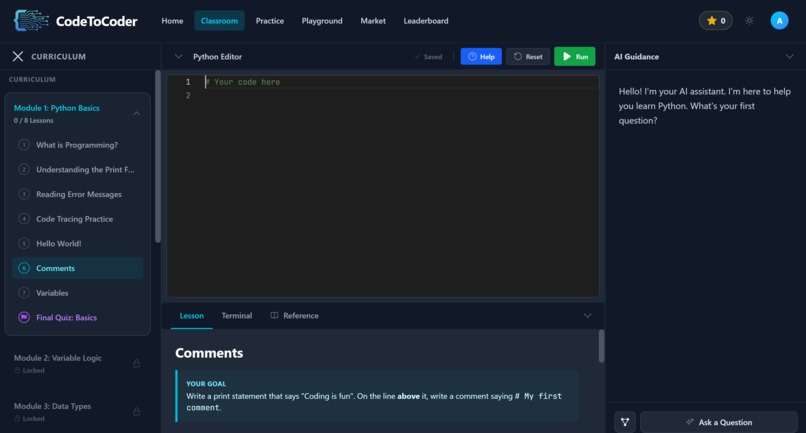The image size is (806, 433).
Task: Click lesson 2 number circle icon
Action: click(x=24, y=170)
